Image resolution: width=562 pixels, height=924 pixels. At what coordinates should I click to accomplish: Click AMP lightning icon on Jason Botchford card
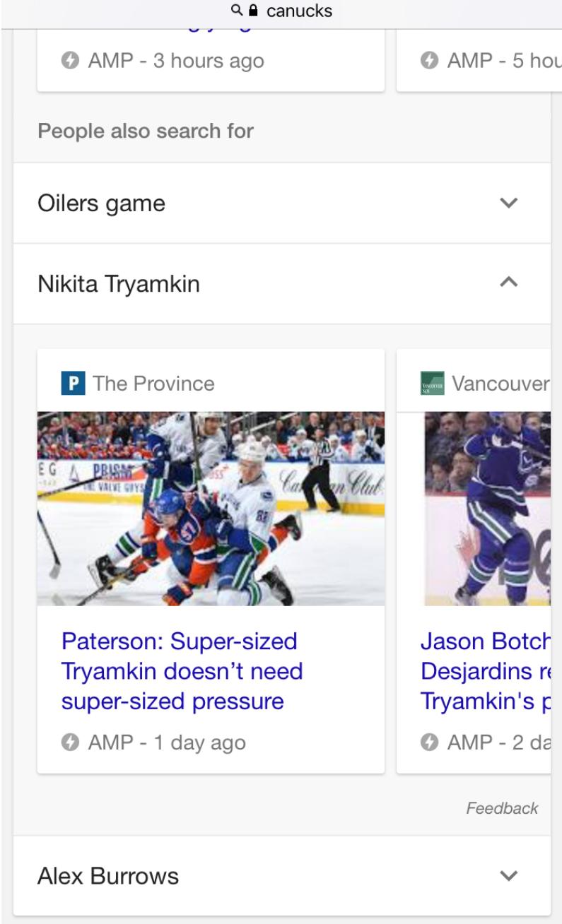click(x=429, y=742)
